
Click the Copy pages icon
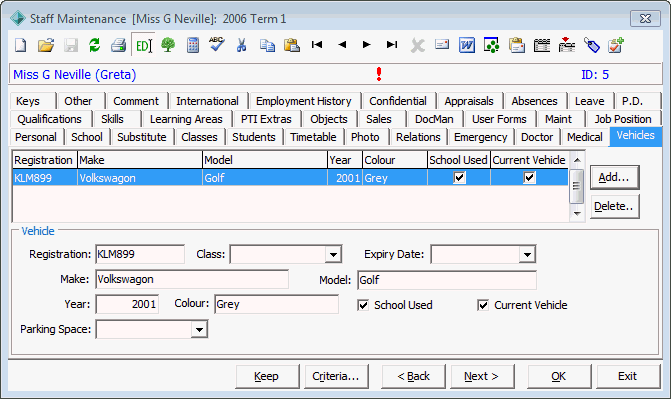tap(267, 45)
